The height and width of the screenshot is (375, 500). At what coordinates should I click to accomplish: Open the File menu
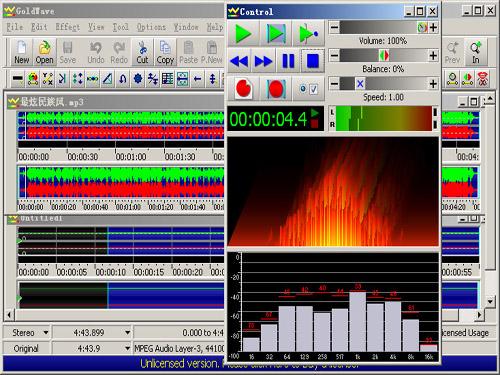[15, 27]
